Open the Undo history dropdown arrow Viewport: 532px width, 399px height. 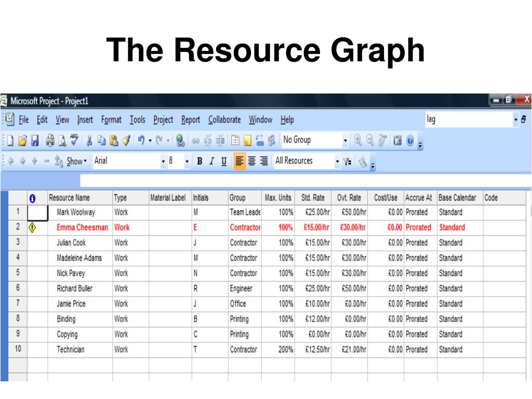tap(150, 140)
